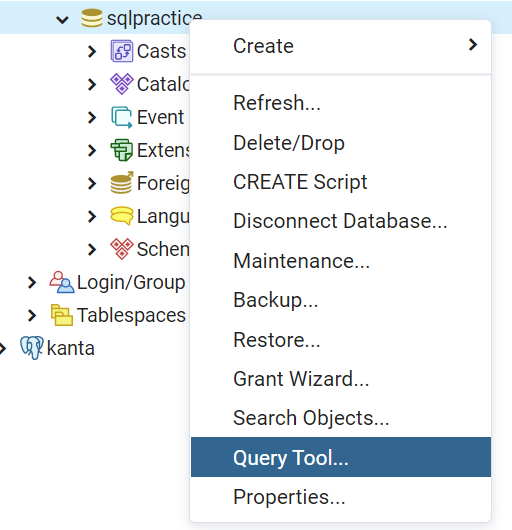512x530 pixels.
Task: Open Properties from the context menu
Action: (x=341, y=497)
